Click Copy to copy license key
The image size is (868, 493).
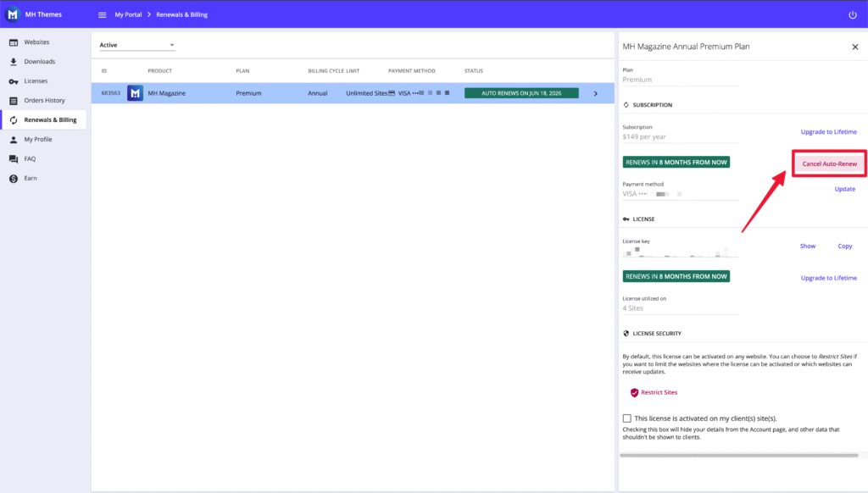pyautogui.click(x=844, y=246)
